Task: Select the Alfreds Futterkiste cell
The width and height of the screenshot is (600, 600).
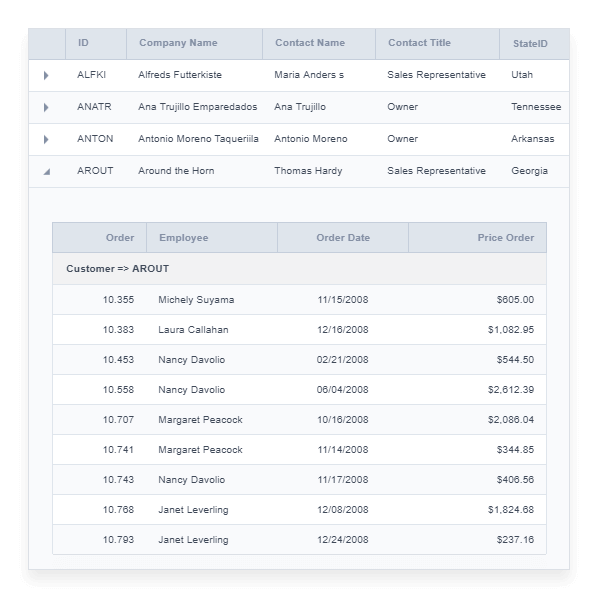Action: point(195,75)
